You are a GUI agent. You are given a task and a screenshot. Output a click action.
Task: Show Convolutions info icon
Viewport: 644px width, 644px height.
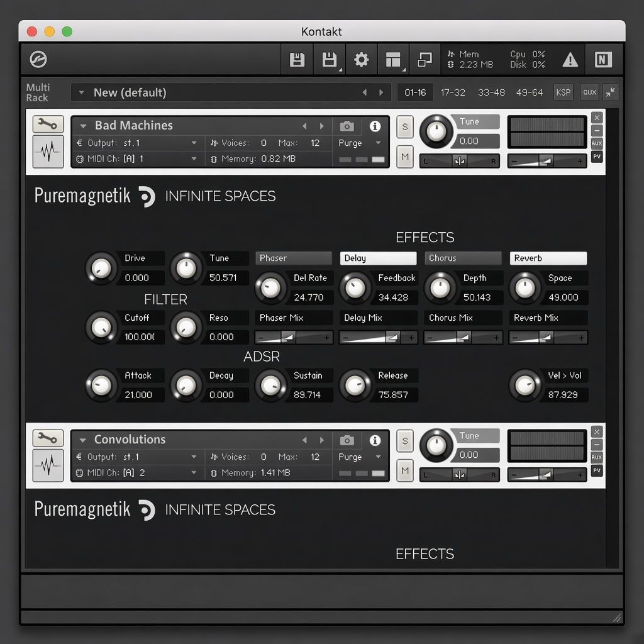375,440
